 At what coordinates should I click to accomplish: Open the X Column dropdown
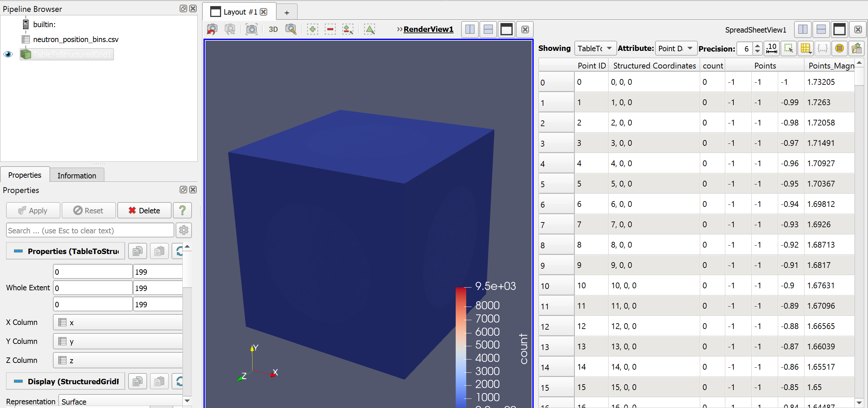tap(119, 322)
